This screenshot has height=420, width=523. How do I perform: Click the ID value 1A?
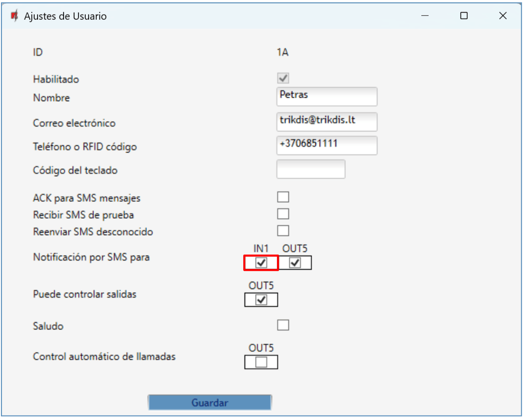click(283, 52)
